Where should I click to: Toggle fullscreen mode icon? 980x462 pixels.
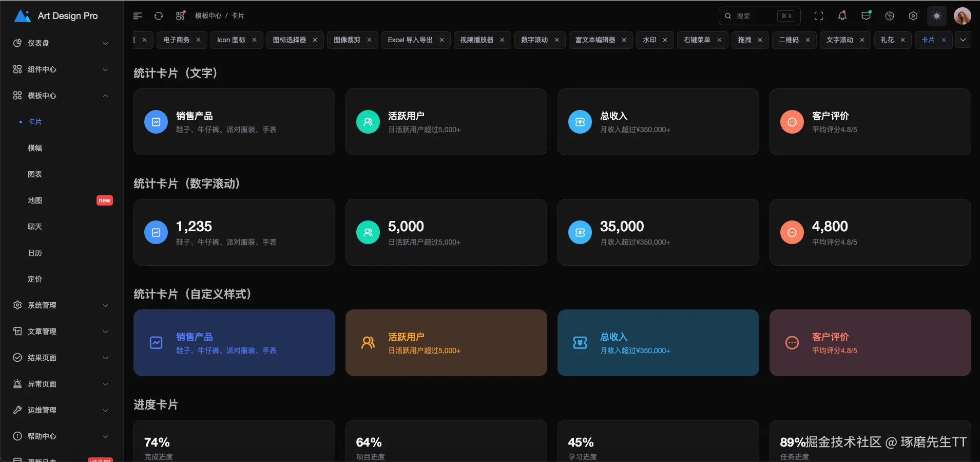pos(819,16)
